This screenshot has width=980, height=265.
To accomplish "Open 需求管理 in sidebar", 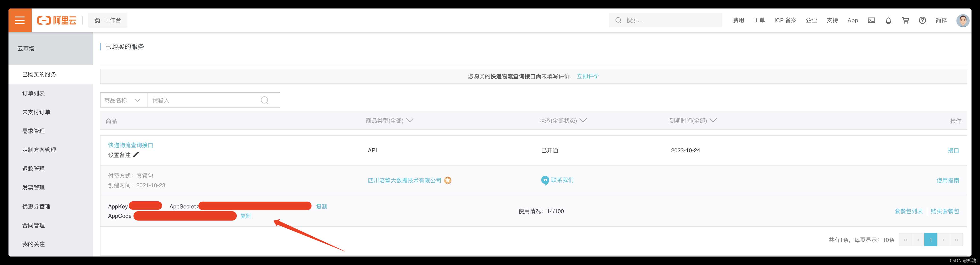I will 50,131.
